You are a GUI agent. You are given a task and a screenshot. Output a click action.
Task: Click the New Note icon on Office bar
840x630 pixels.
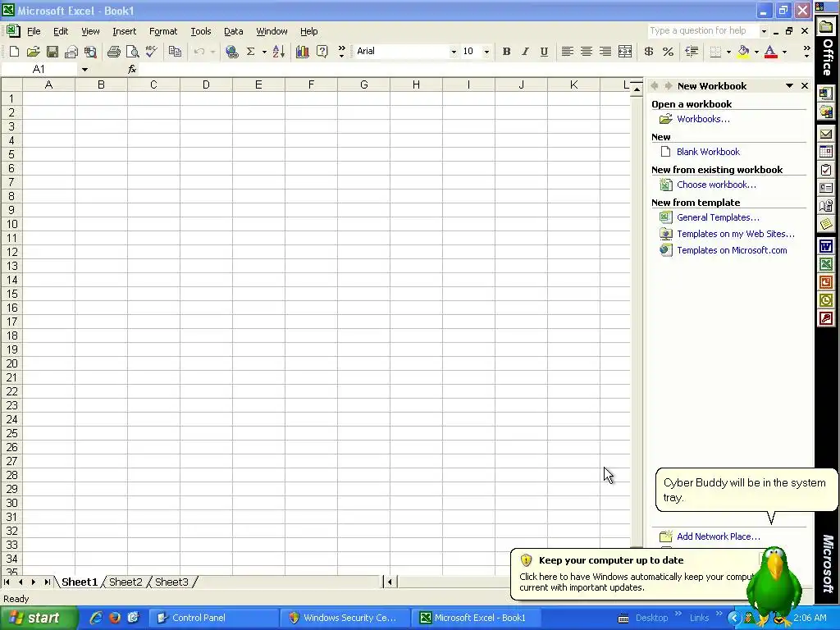[825, 223]
